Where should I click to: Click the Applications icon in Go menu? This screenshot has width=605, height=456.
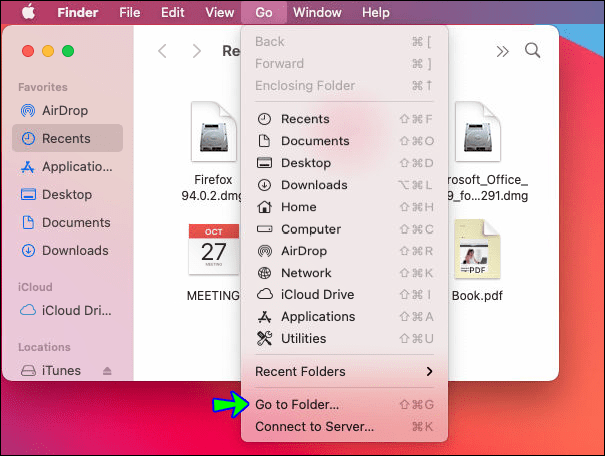pos(264,317)
